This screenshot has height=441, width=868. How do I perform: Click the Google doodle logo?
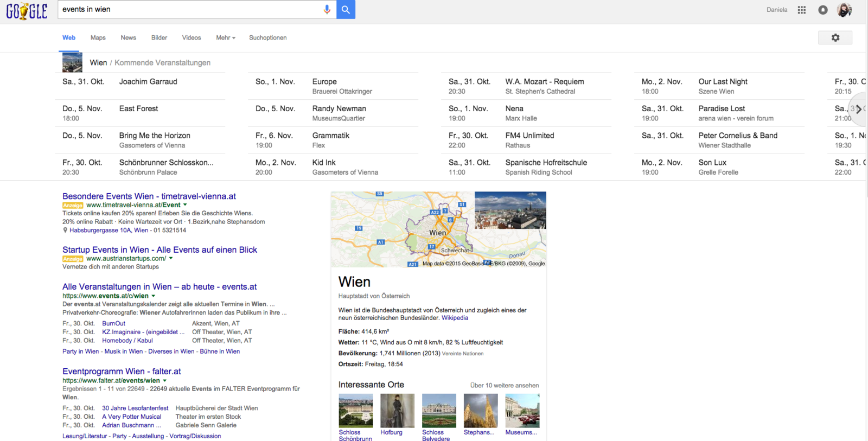pos(27,11)
